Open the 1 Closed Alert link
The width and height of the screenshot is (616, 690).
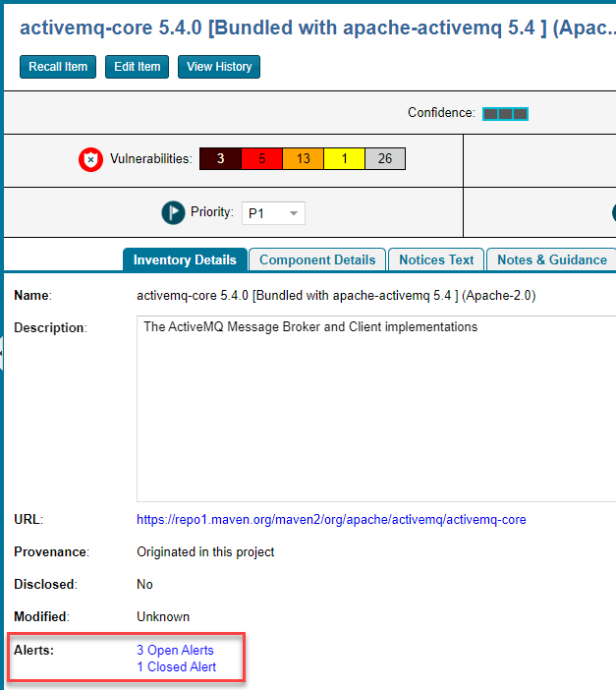[177, 666]
